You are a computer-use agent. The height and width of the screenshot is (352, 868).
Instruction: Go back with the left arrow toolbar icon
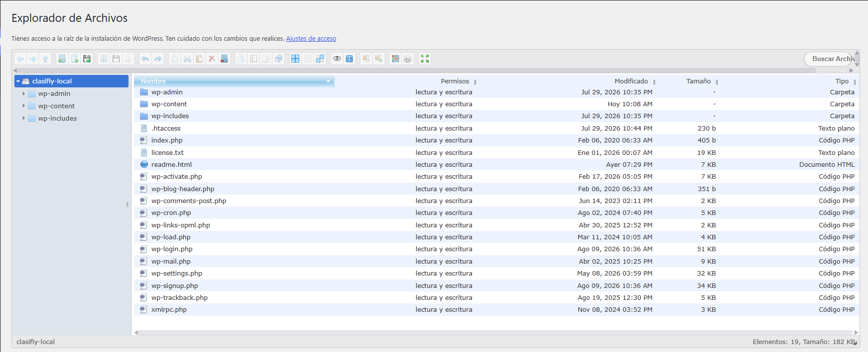point(20,59)
